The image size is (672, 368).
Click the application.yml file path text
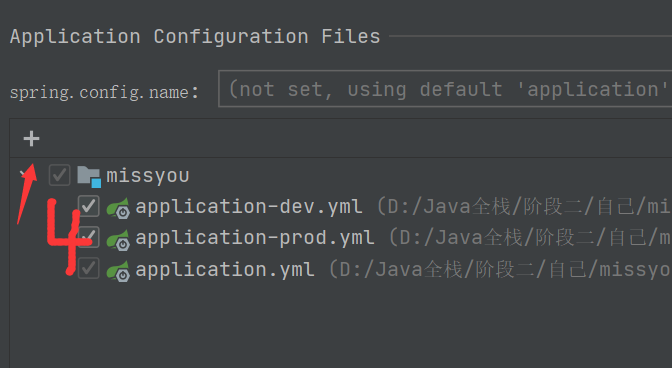pyautogui.click(x=500, y=269)
